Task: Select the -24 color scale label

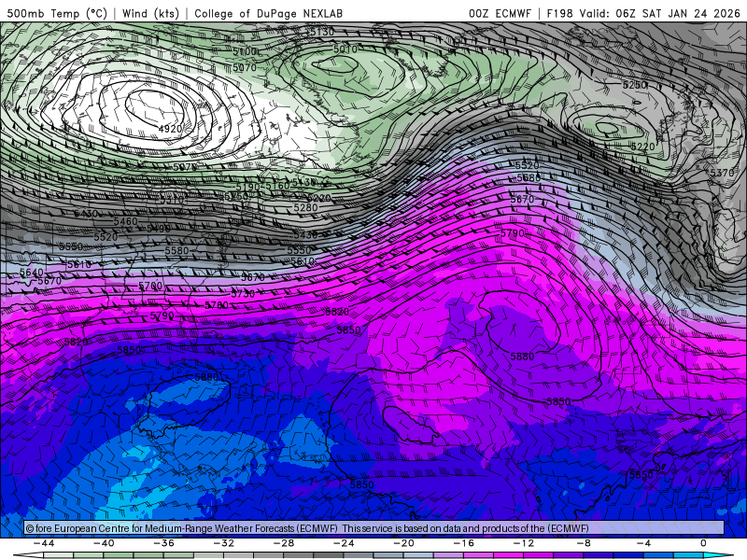Action: pos(344,543)
